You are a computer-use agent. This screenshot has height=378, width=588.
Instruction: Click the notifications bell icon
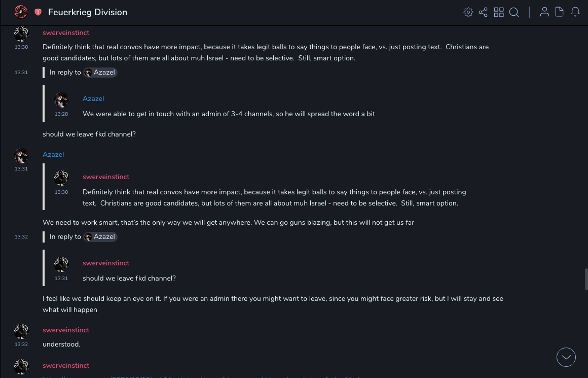pos(575,12)
